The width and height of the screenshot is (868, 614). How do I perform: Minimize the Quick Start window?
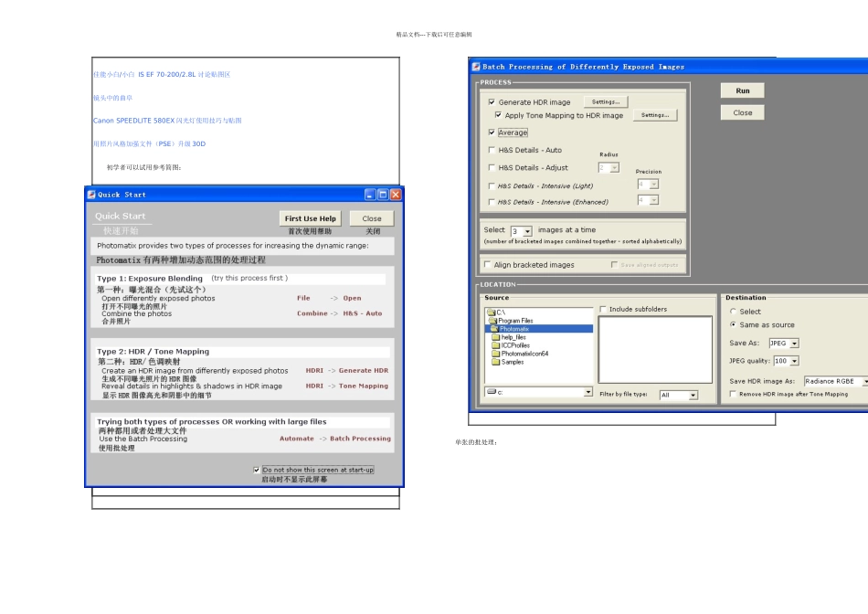pyautogui.click(x=370, y=195)
